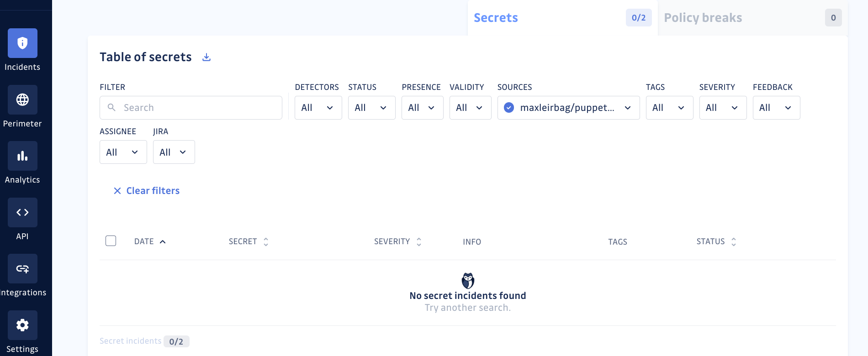This screenshot has width=868, height=356.
Task: Sort by Status column arrows
Action: coord(734,242)
